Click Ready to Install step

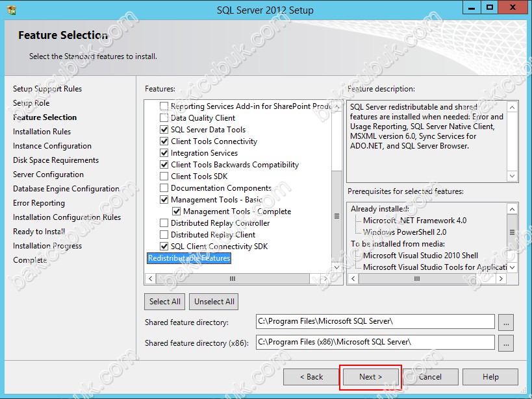click(x=39, y=232)
